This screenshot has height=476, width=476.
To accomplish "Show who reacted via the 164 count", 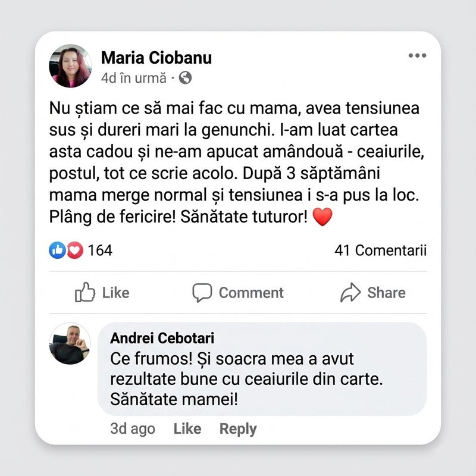I will (100, 250).
